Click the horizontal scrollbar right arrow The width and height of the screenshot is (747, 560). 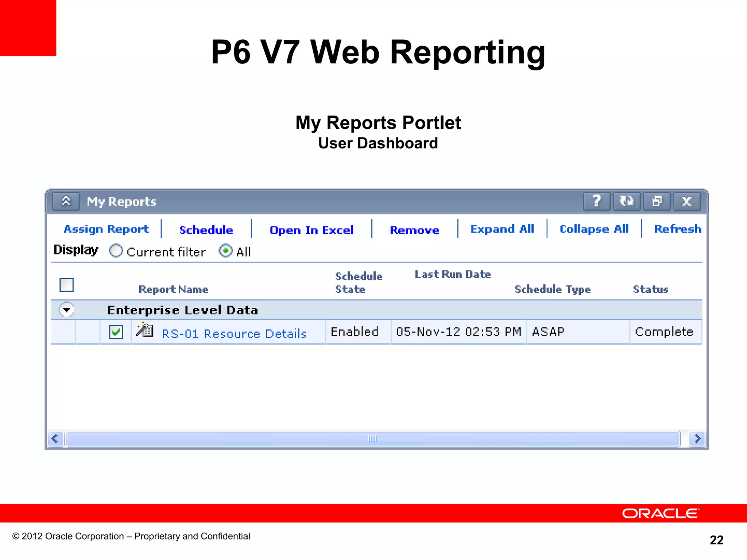coord(697,439)
